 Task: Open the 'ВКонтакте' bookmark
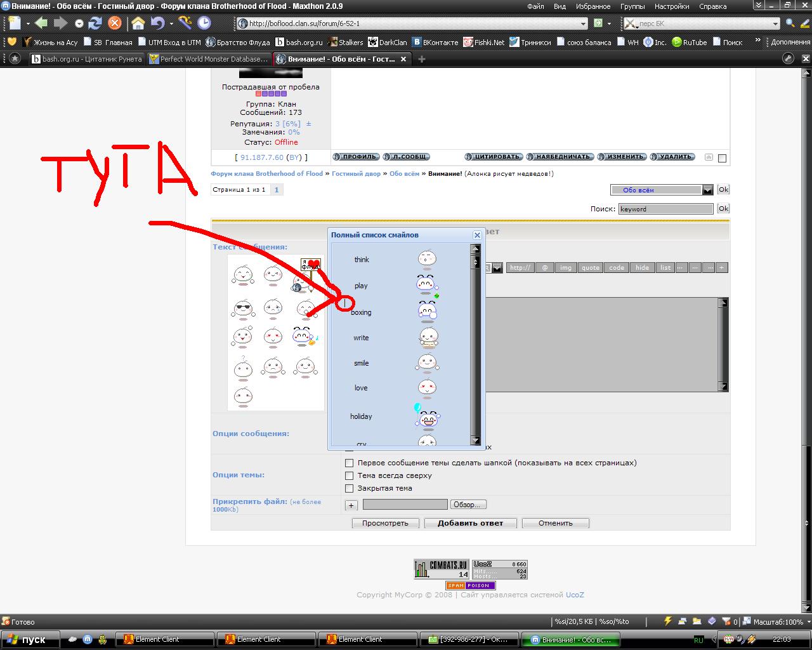pyautogui.click(x=435, y=43)
